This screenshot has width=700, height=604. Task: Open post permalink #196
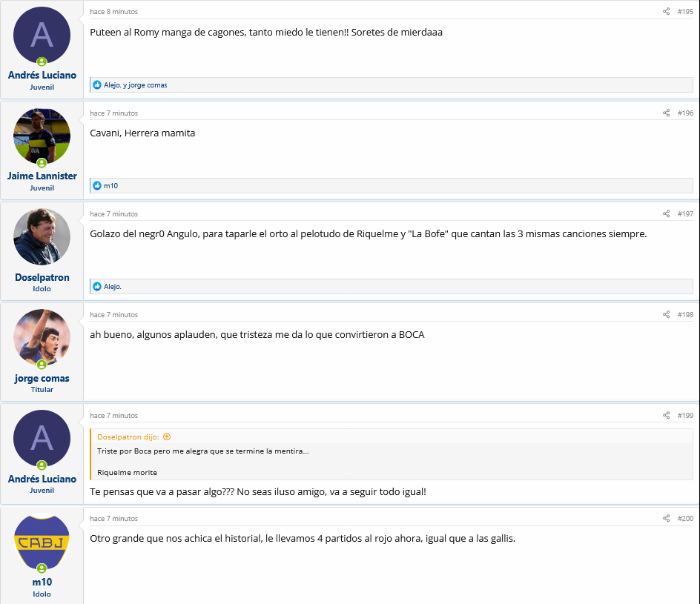[x=685, y=113]
